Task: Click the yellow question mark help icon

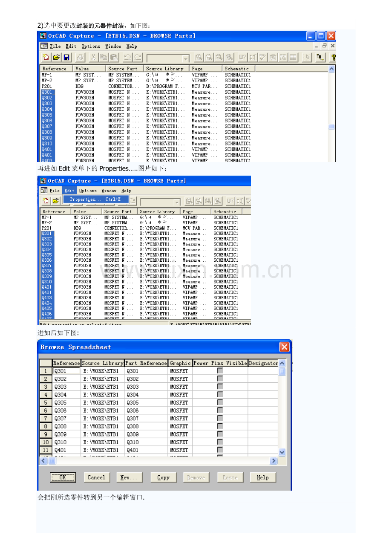Action: point(333,58)
